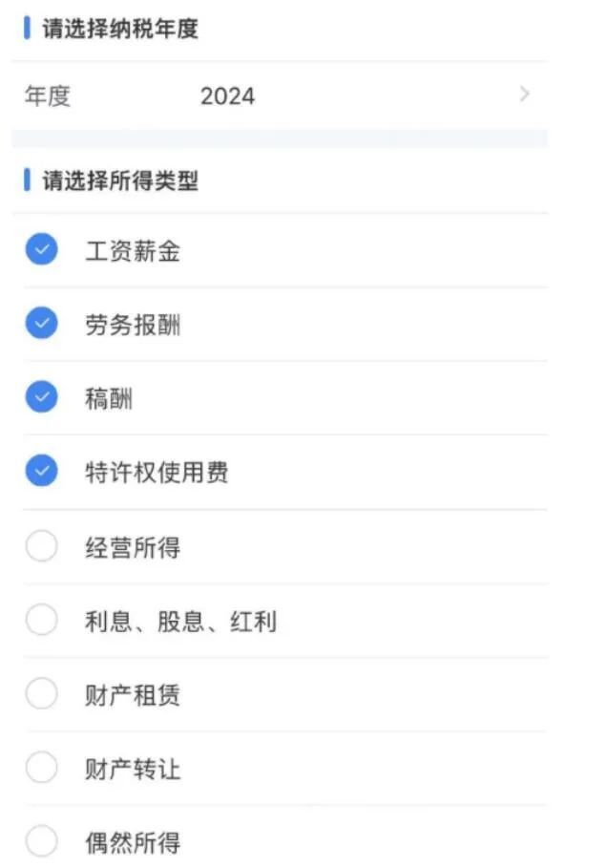Open the tax year selector chevron
Viewport: 607px width, 868px height.
[523, 95]
